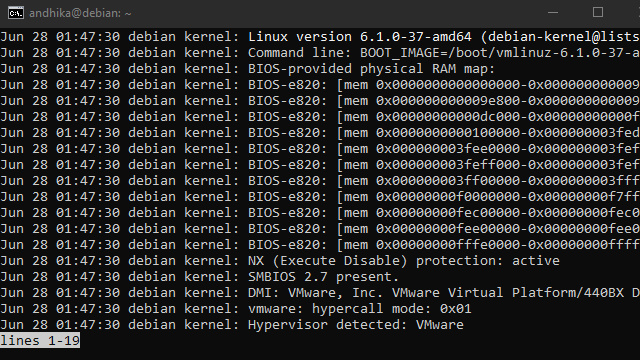Click memory address 0x000000003fee0000 entry
The height and width of the screenshot is (360, 640).
point(448,149)
